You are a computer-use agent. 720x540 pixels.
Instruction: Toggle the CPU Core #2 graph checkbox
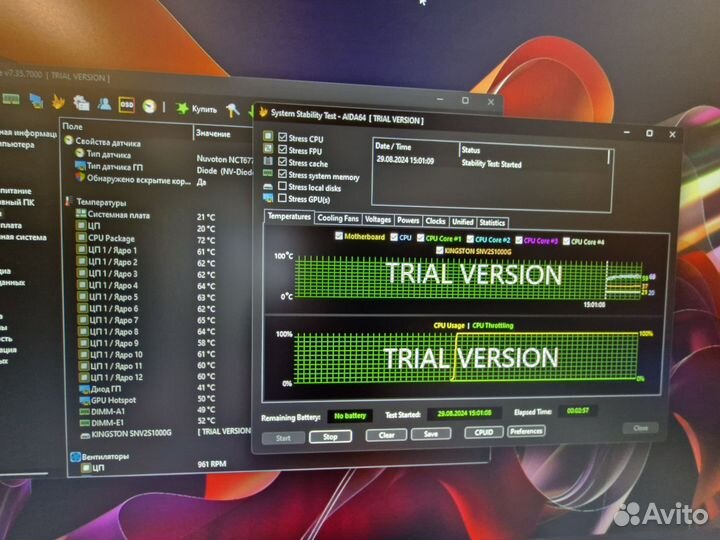[470, 239]
